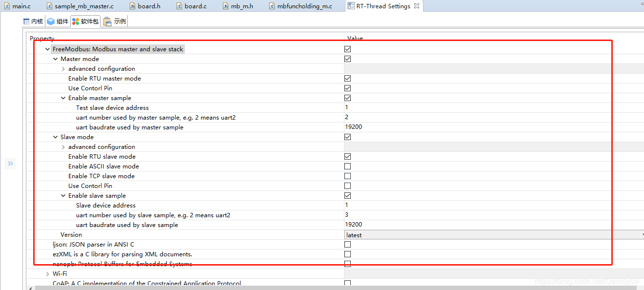Screen dimensions: 644x290
Task: Toggle Enable master sample checkbox
Action: [x=348, y=98]
